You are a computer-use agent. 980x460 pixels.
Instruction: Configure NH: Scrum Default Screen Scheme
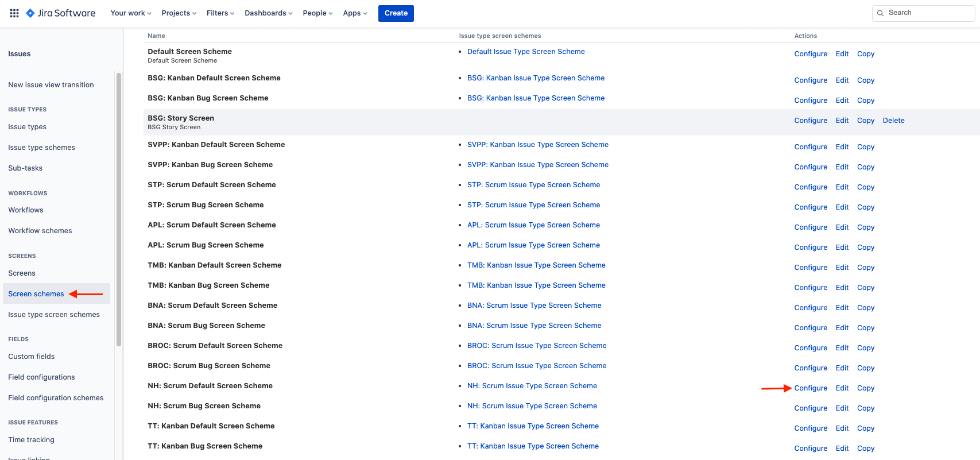click(811, 388)
